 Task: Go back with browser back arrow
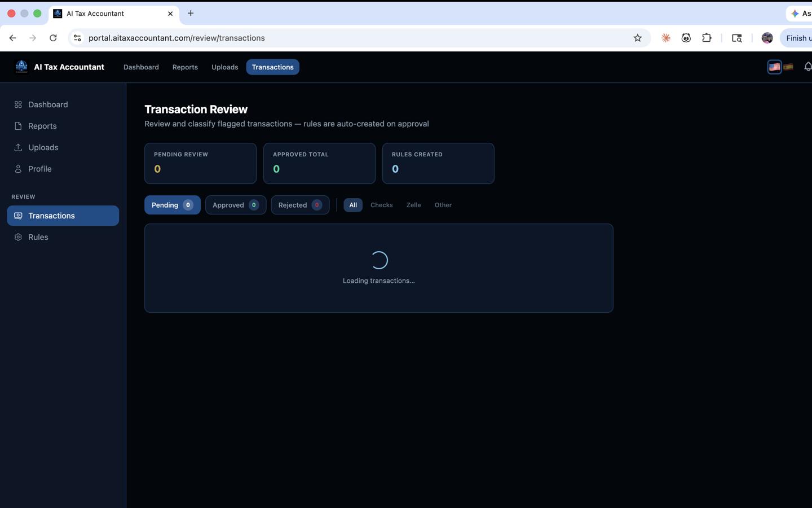tap(12, 38)
